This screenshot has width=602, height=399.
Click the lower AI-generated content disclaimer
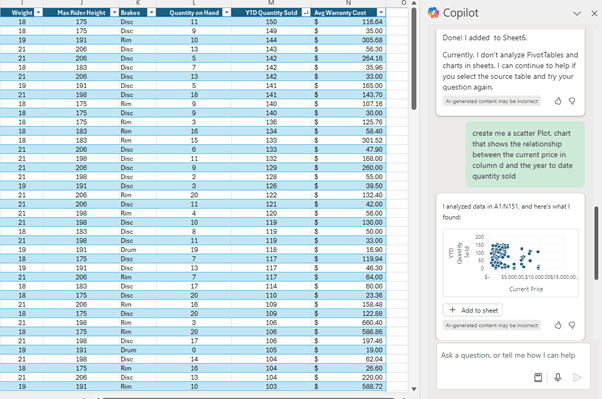pos(492,325)
